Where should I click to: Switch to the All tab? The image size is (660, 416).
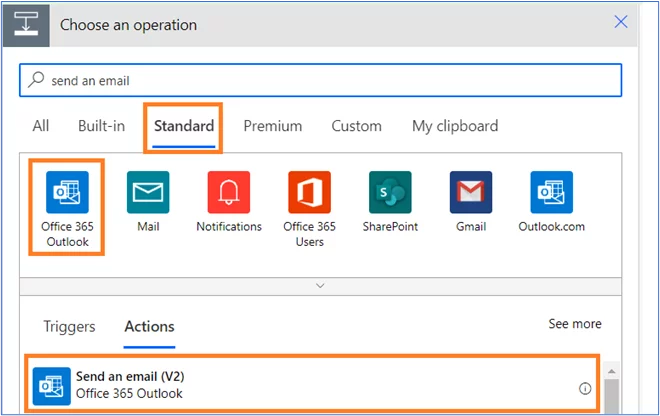(41, 126)
